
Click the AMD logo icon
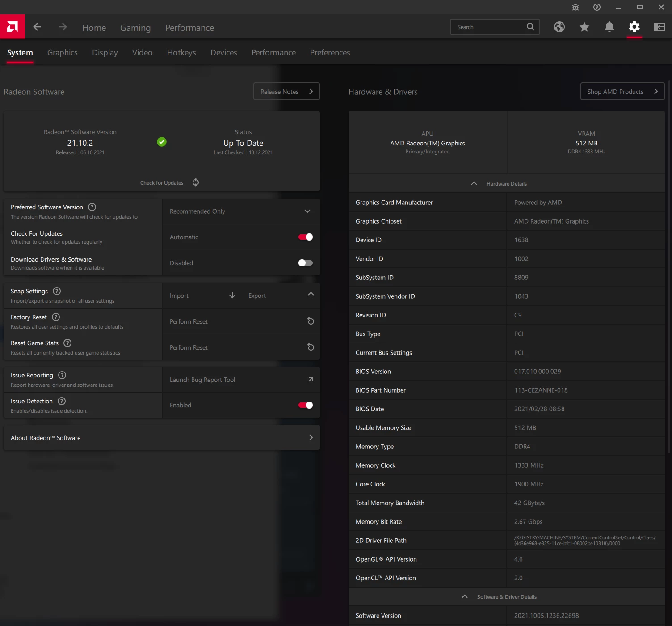[13, 27]
